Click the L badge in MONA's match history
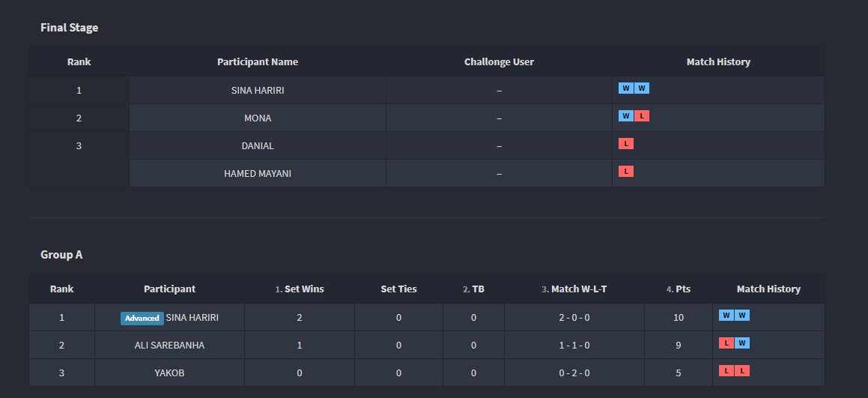This screenshot has width=868, height=398. (642, 116)
